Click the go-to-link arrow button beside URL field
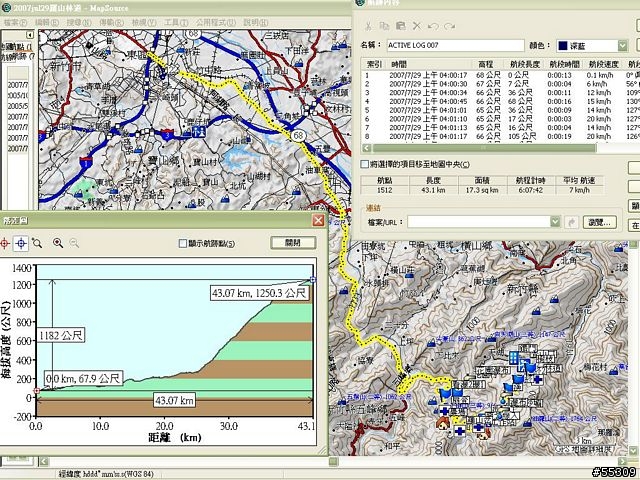 coord(571,222)
